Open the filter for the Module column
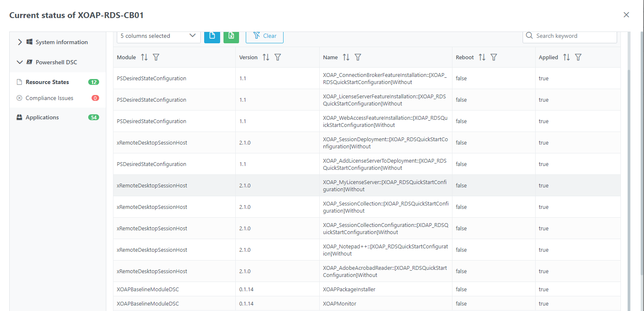 (x=156, y=57)
